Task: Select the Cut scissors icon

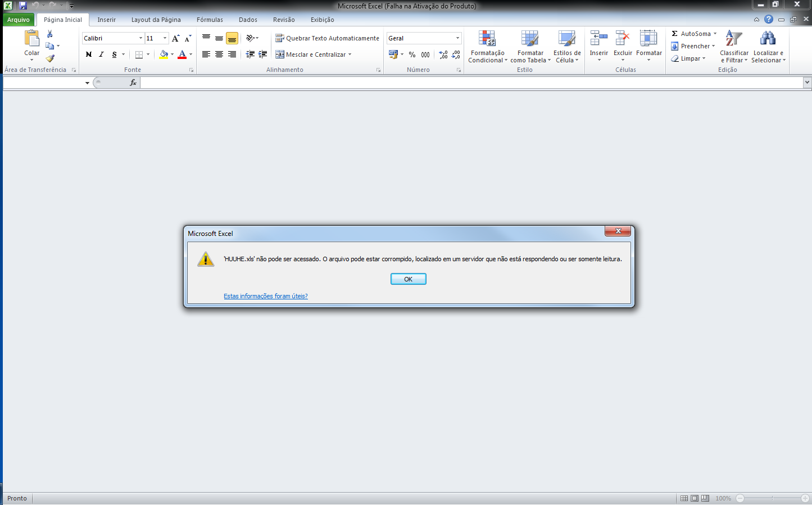Action: coord(49,34)
